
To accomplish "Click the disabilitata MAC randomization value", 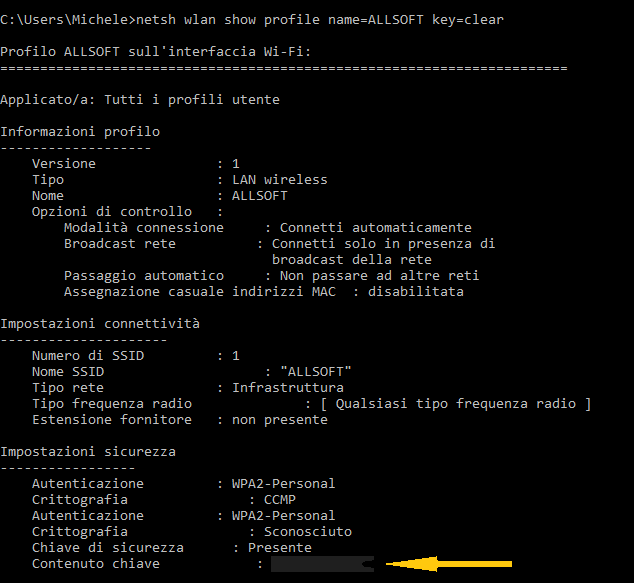I will coord(416,292).
